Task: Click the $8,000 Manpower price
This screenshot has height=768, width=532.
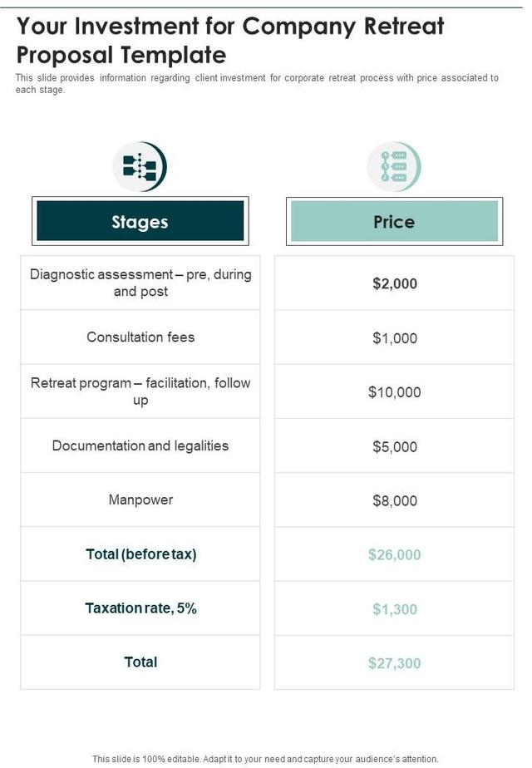Action: tap(395, 500)
